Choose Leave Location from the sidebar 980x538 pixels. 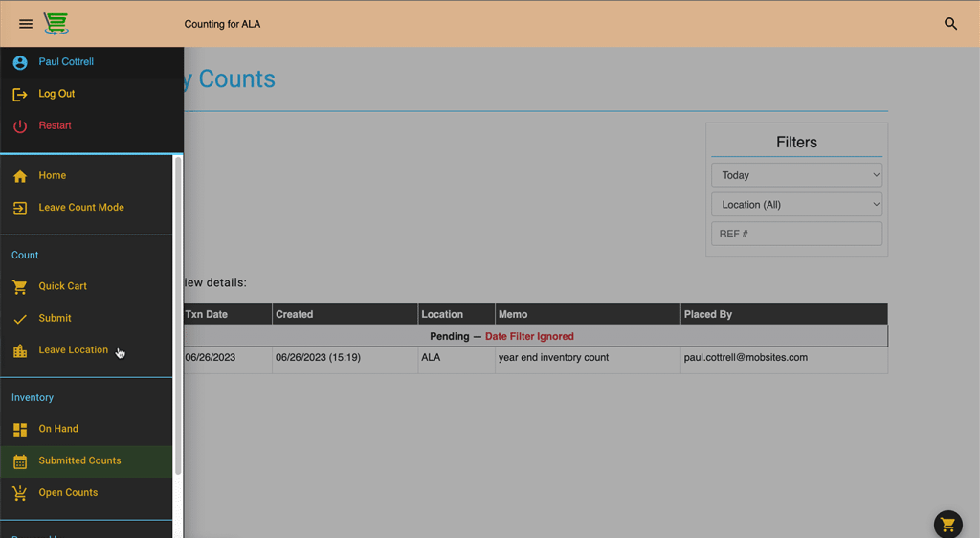[x=73, y=350]
